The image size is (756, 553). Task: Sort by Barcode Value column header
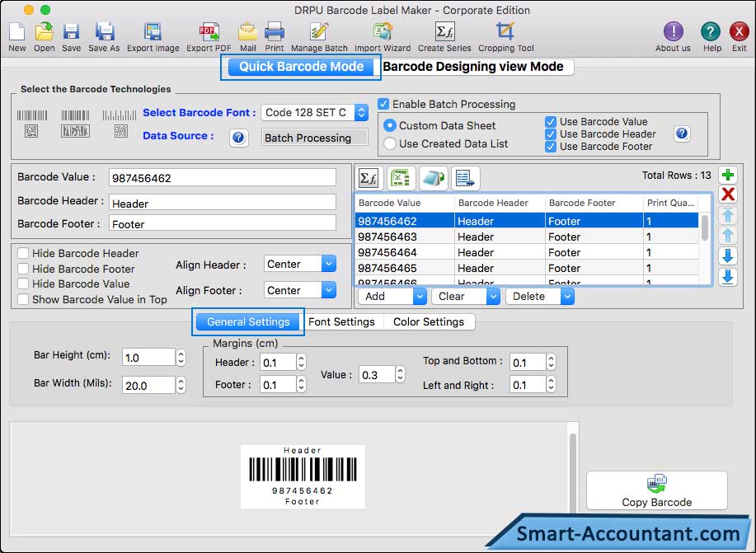point(405,203)
